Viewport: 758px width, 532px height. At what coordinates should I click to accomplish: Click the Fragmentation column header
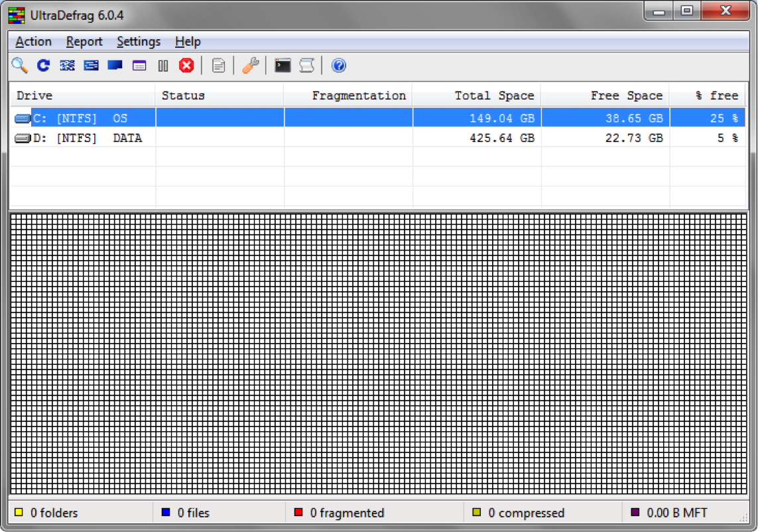(x=348, y=96)
